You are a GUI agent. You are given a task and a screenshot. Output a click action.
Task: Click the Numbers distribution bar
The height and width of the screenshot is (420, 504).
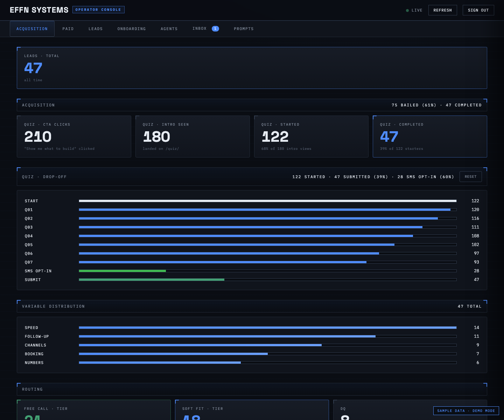[268, 363]
